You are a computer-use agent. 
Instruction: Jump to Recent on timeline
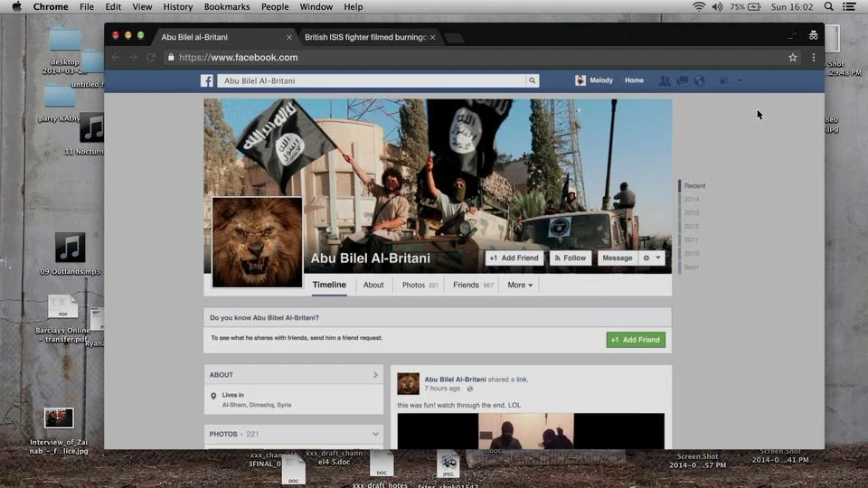(x=694, y=186)
